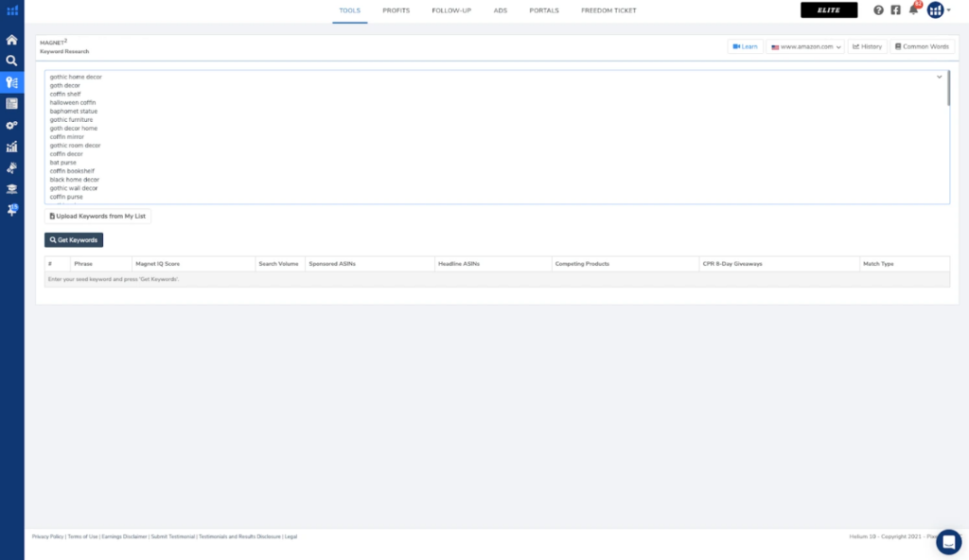Open the gears operations icon in the sidebar
The image size is (969, 560).
coord(11,125)
